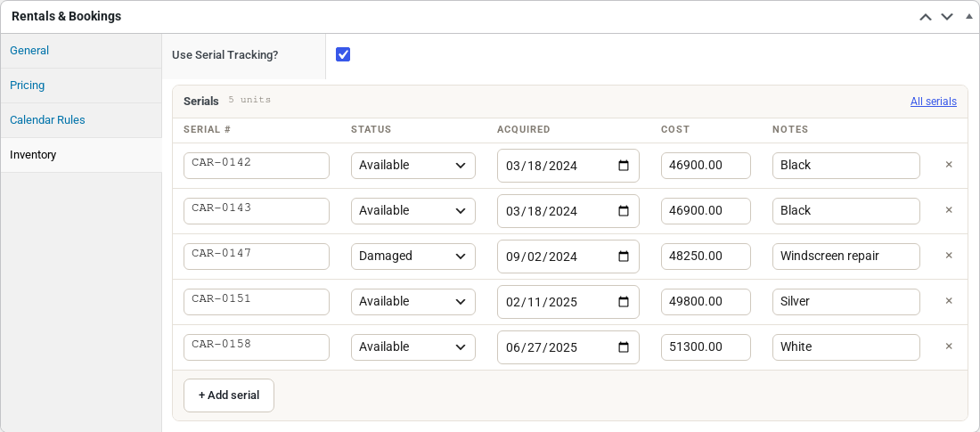Click the 09/02/2024 acquired date text
Image resolution: width=980 pixels, height=432 pixels.
pyautogui.click(x=542, y=257)
